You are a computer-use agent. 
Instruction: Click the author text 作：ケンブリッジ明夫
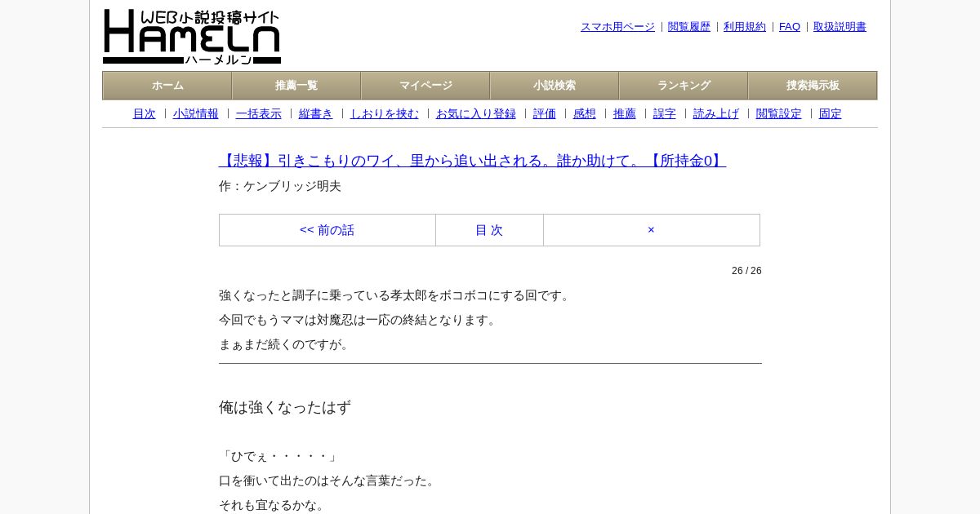pyautogui.click(x=280, y=186)
